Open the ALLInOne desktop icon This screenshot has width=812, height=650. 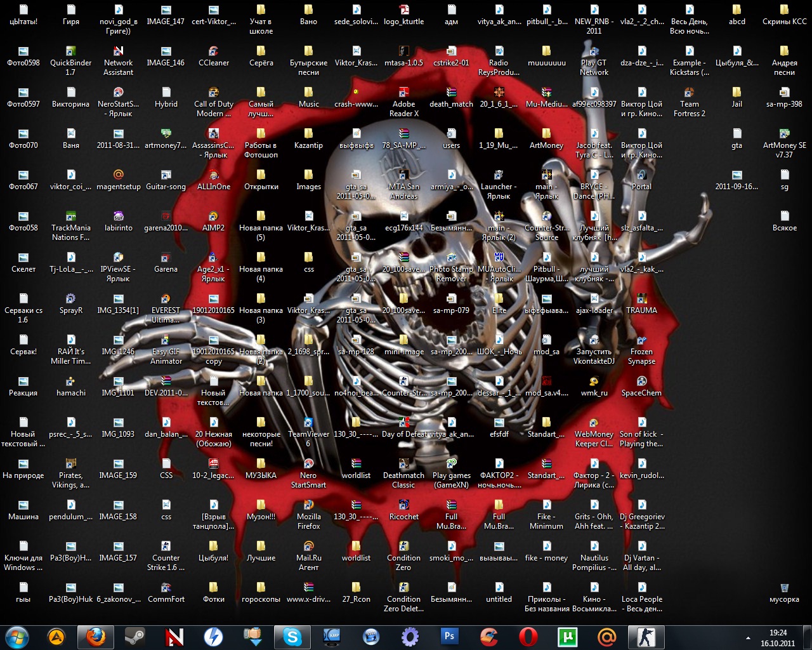(214, 180)
